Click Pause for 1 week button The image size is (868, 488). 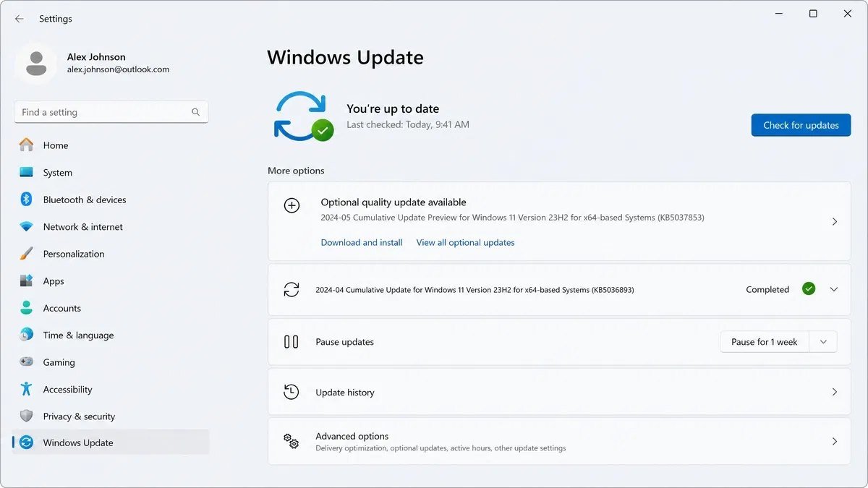coord(765,342)
